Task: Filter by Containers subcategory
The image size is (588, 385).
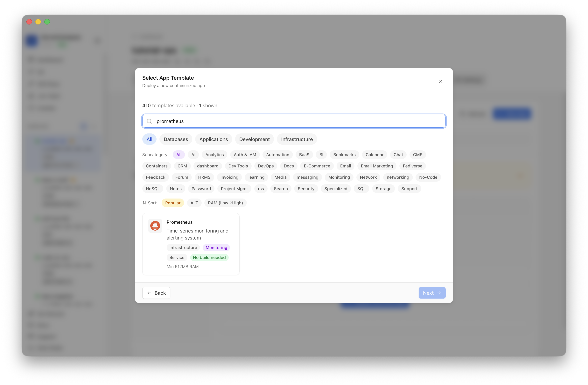Action: tap(156, 166)
